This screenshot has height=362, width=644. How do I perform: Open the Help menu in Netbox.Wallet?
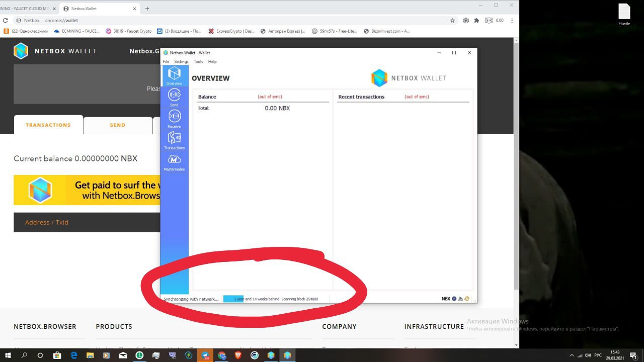click(212, 61)
